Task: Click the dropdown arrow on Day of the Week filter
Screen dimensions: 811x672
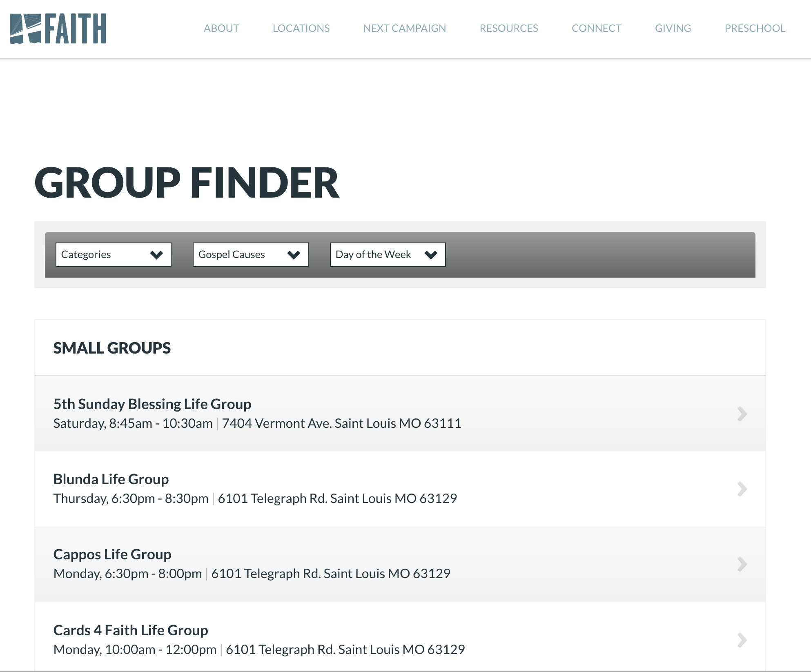Action: pyautogui.click(x=432, y=254)
